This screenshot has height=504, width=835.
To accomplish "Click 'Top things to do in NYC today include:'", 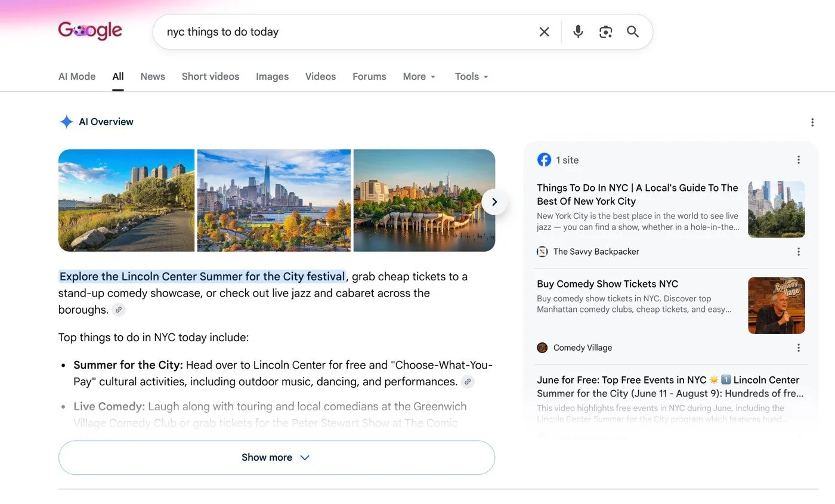I will click(153, 338).
